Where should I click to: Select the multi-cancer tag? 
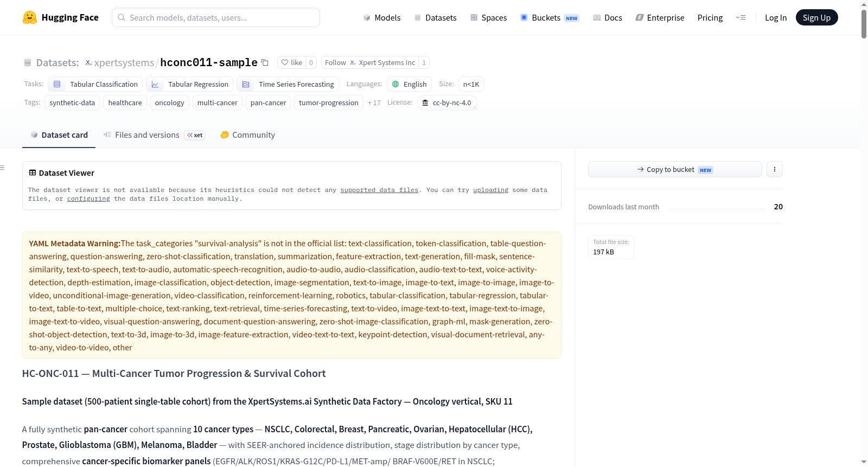click(218, 103)
